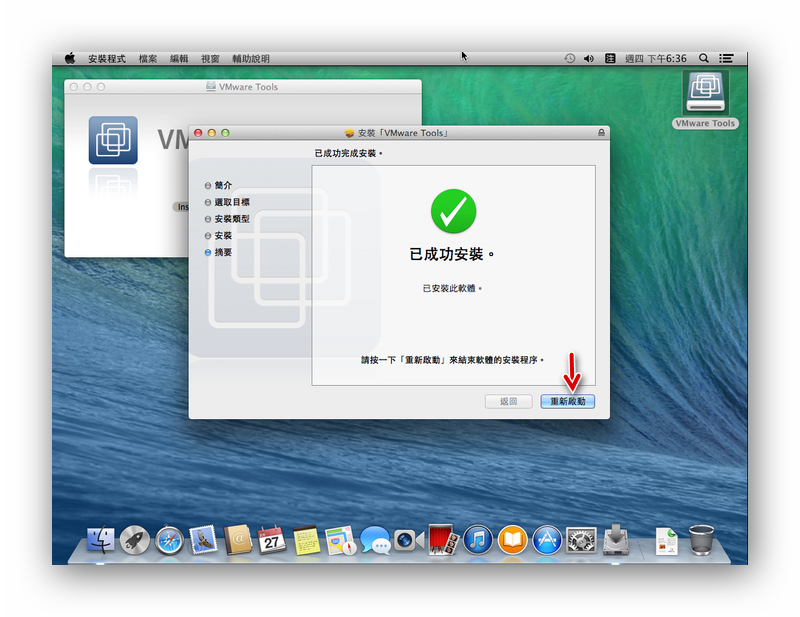This screenshot has height=617, width=800.
Task: Open the 檔案 menu
Action: click(x=148, y=59)
